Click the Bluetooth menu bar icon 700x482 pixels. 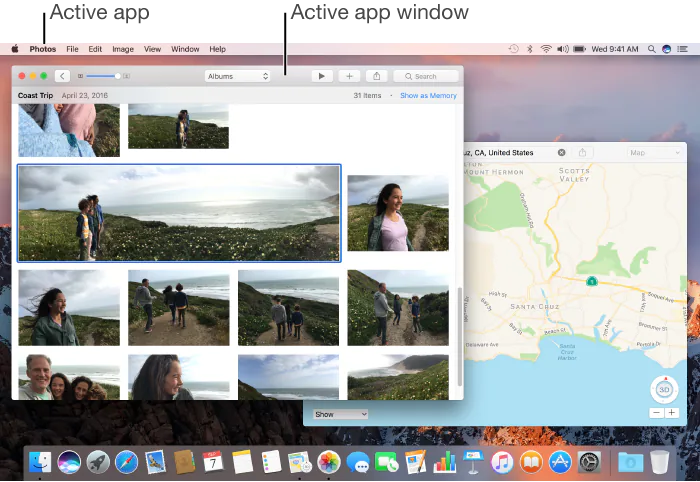point(530,49)
